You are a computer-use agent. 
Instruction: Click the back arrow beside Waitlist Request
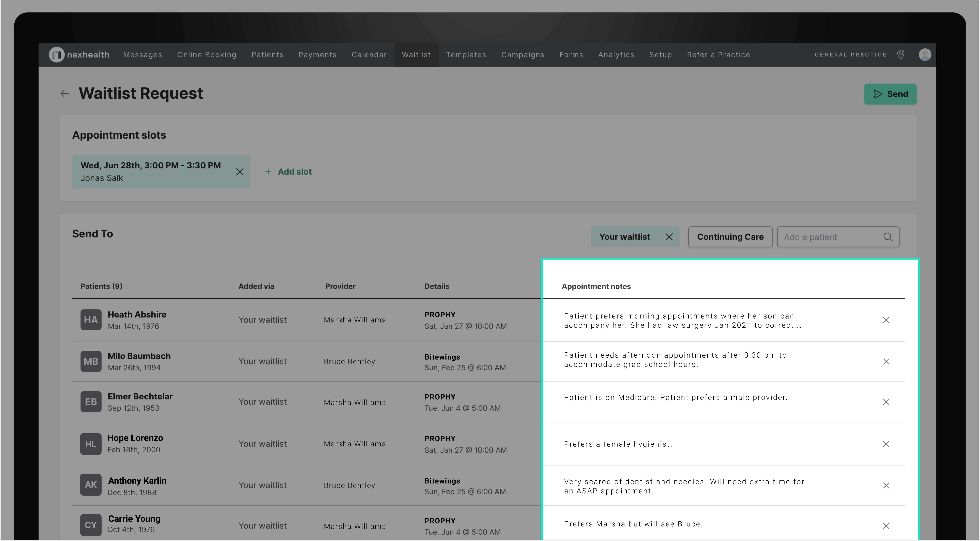click(65, 94)
